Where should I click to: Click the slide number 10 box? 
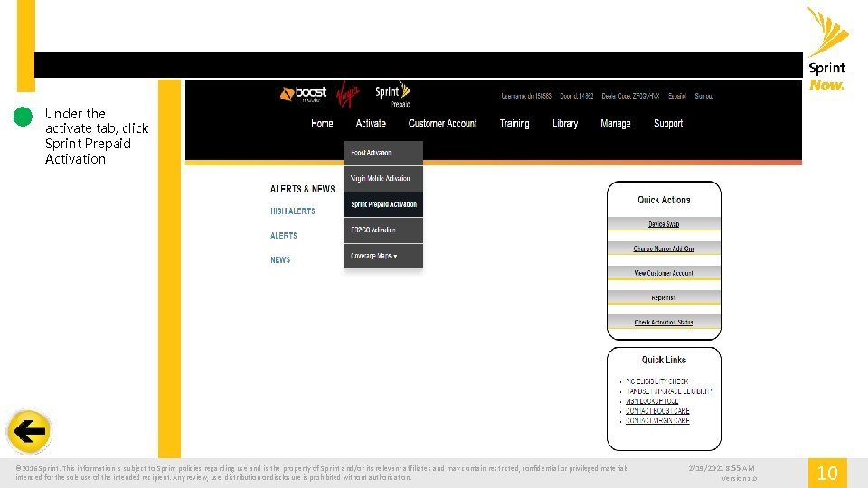[827, 473]
